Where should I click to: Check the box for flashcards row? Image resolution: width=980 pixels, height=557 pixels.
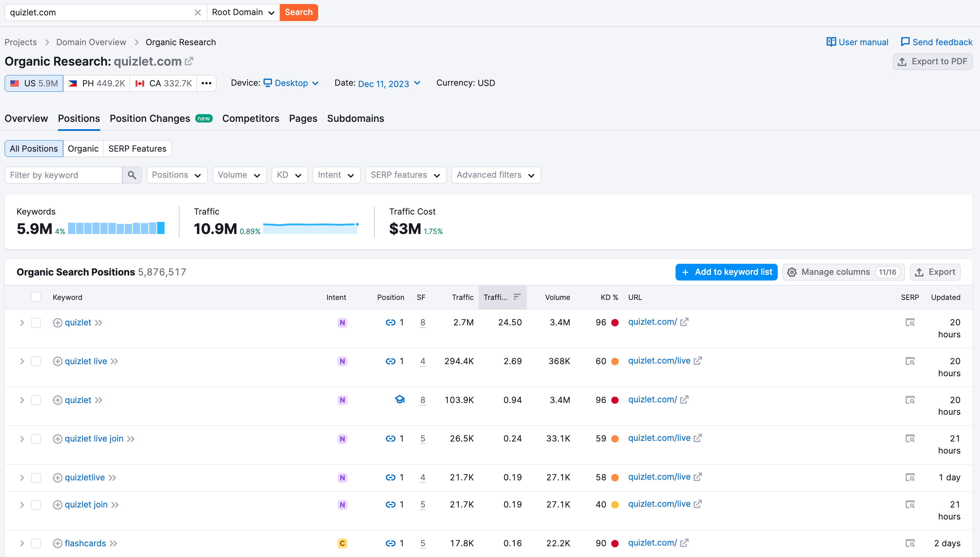coord(36,544)
